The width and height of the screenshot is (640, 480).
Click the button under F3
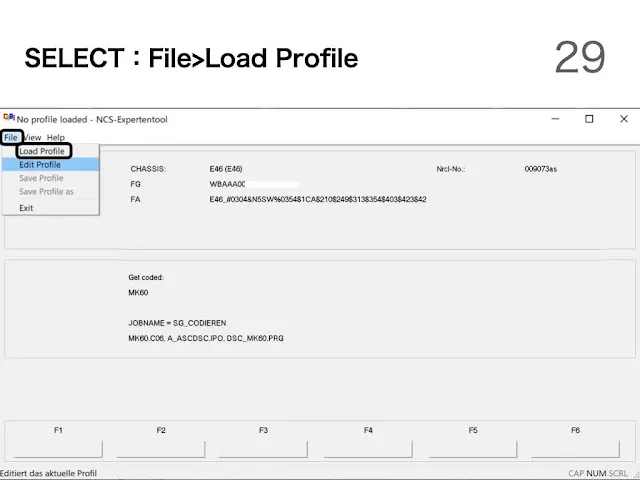[263, 449]
